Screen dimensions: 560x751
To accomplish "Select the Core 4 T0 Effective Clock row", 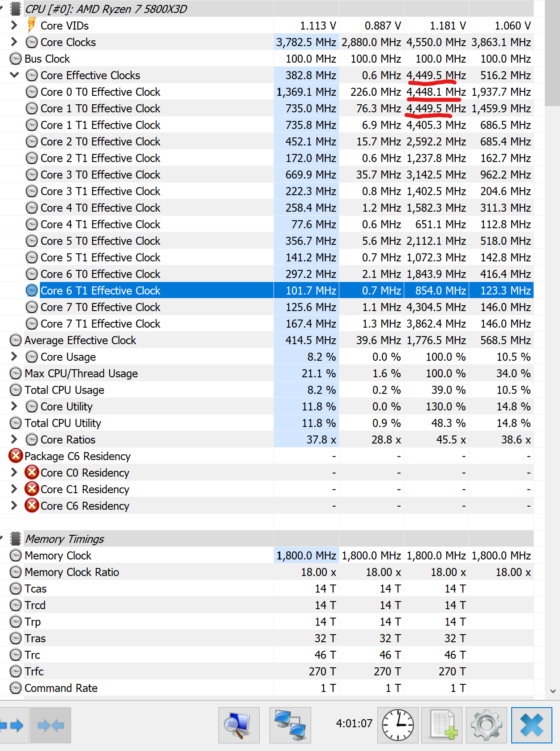I will click(x=267, y=208).
